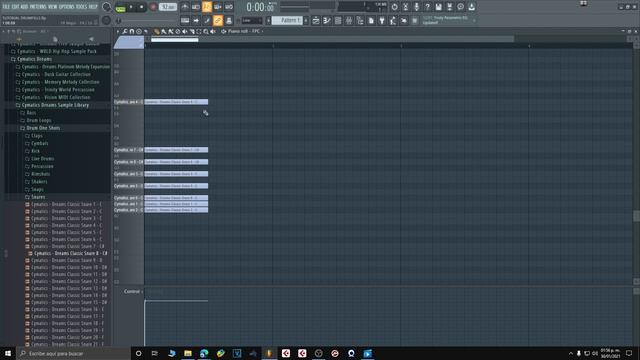Open the Piano roll view icon
The height and width of the screenshot is (360, 640).
[x=327, y=20]
